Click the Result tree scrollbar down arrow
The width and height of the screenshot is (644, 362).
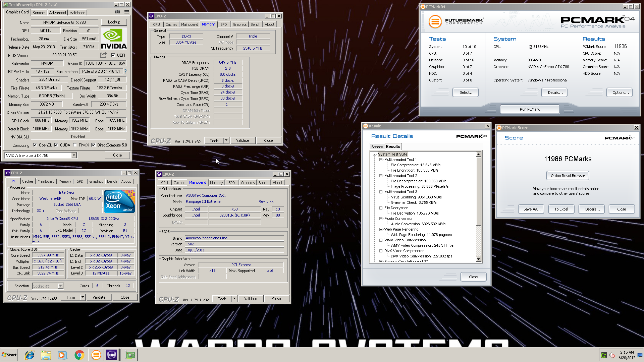tap(479, 259)
